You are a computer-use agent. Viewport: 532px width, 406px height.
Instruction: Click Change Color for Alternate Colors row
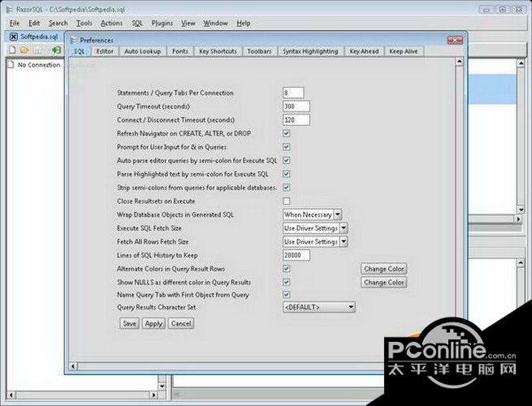pos(383,269)
